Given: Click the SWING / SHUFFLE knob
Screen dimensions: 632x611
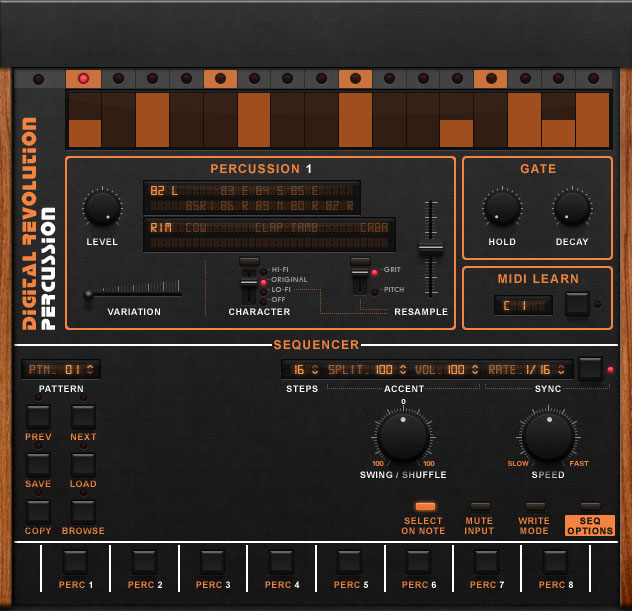Looking at the screenshot, I should click(403, 436).
